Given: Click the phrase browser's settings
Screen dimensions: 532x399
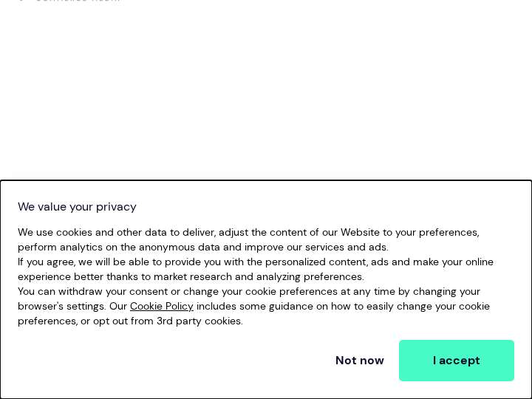Looking at the screenshot, I should [62, 307].
